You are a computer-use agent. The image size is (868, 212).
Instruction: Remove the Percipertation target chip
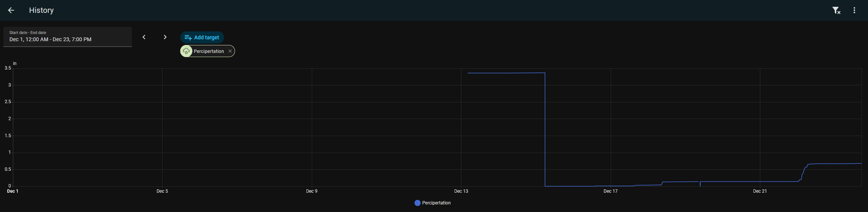pyautogui.click(x=230, y=51)
